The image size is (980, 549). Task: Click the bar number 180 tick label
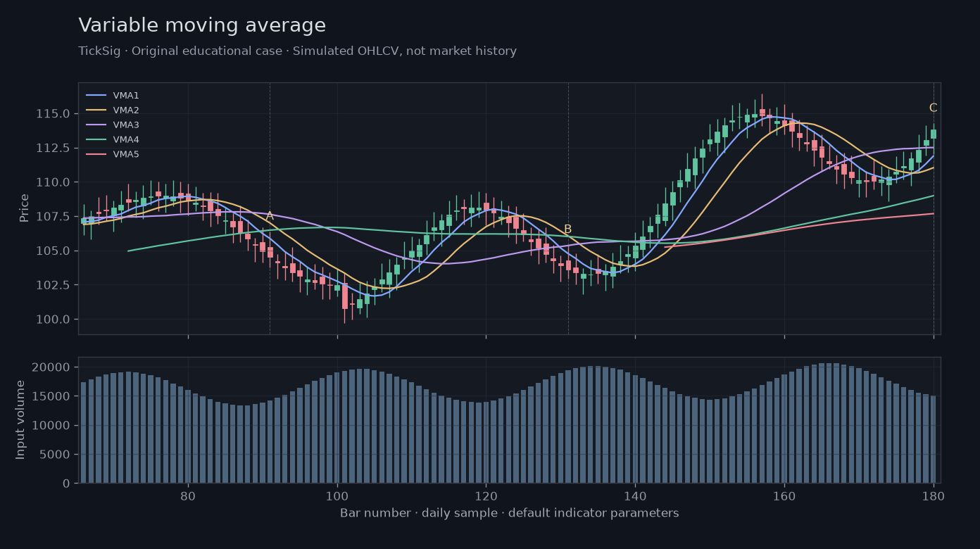tap(934, 496)
